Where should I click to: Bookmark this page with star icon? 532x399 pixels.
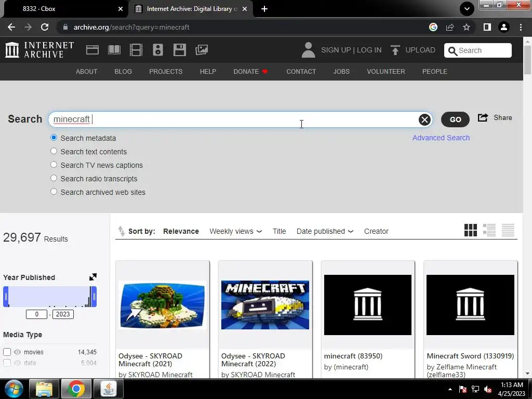pos(467,27)
